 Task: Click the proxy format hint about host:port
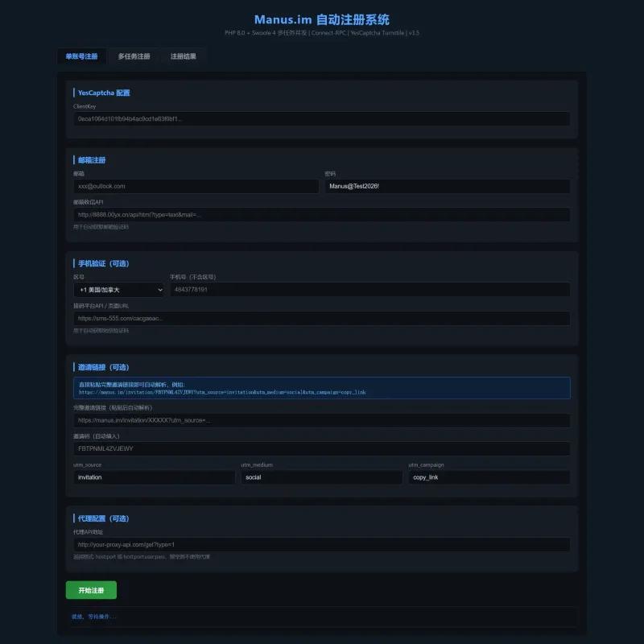pos(142,557)
